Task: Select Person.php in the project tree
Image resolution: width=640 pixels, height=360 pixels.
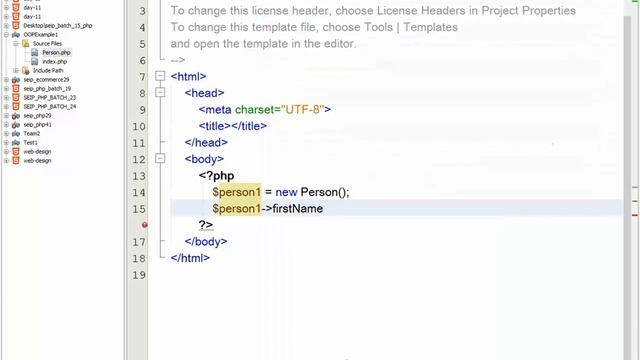Action: click(x=56, y=53)
